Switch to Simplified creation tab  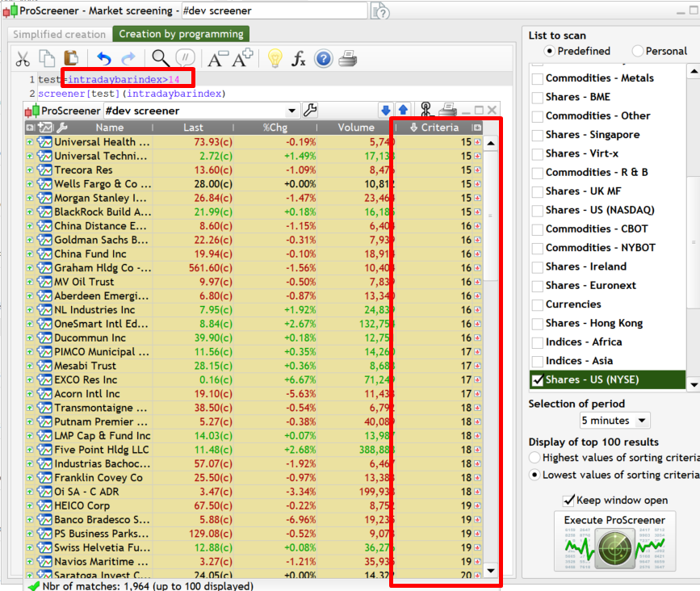click(x=60, y=35)
